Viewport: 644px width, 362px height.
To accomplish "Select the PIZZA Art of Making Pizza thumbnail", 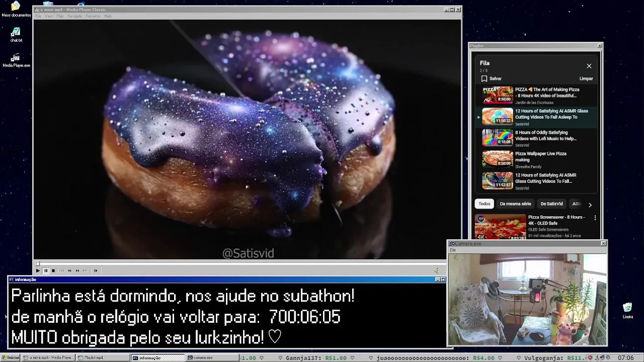I will pyautogui.click(x=498, y=95).
